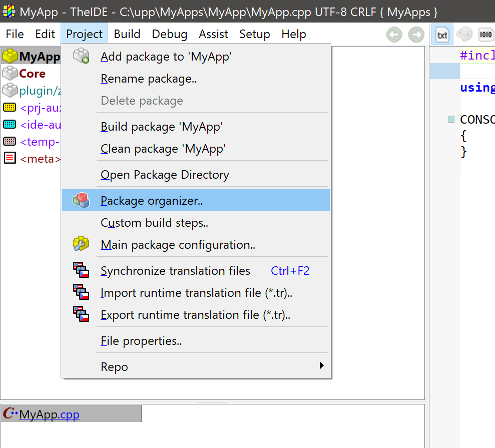Click the Package organizer cube icon
495x448 pixels.
[81, 200]
